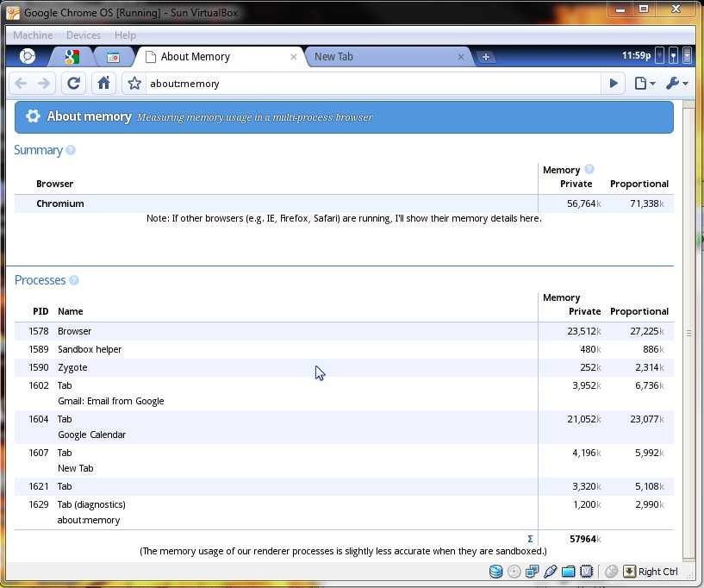
Task: Switch to the pinned Google tab
Action: (72, 57)
